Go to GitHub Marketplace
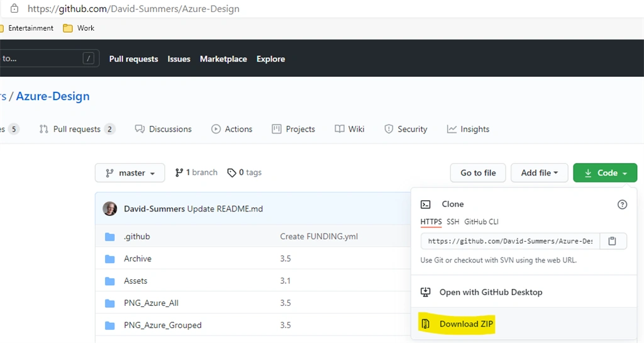Screen dimensions: 644x343 pos(223,59)
